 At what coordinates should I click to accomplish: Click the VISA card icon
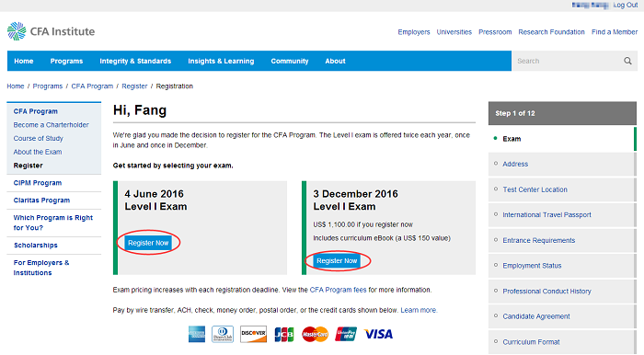click(378, 334)
